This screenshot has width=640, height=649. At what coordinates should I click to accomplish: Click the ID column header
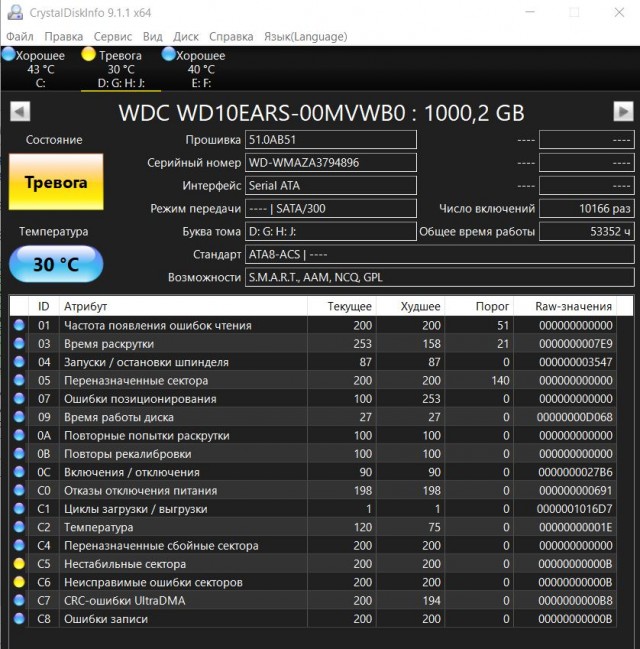43,306
